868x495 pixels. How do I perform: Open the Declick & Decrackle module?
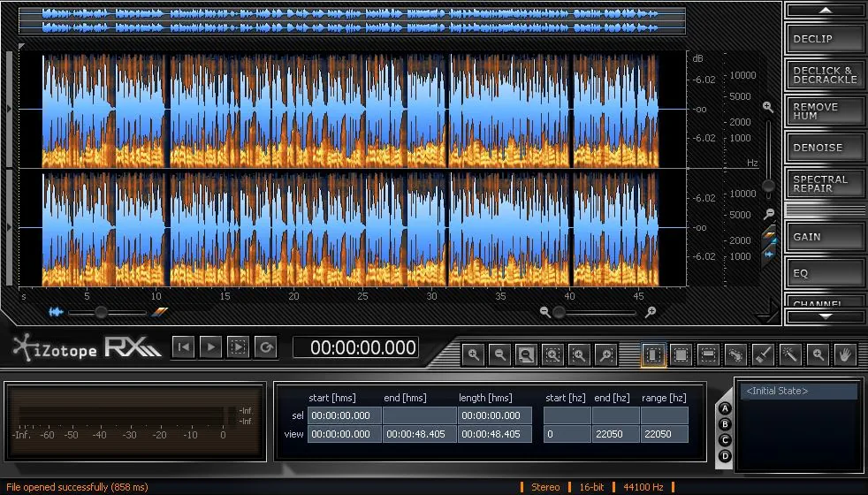825,75
